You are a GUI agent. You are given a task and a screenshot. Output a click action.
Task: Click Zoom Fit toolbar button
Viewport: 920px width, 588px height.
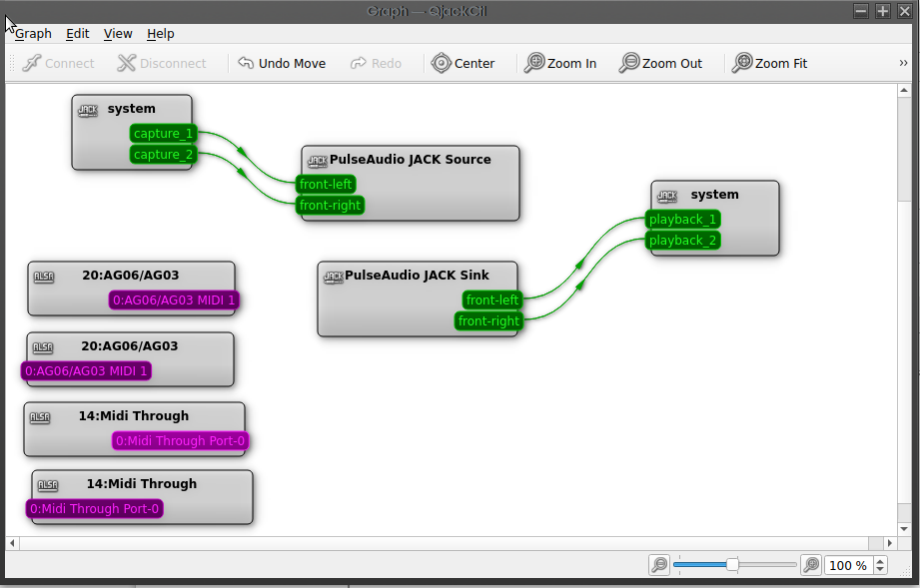(x=770, y=63)
